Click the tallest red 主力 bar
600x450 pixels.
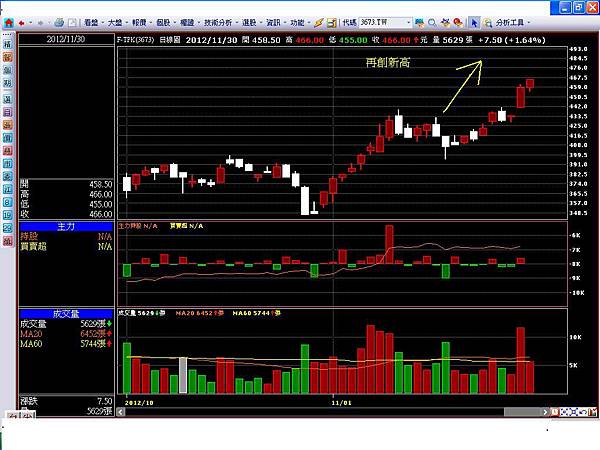click(389, 244)
